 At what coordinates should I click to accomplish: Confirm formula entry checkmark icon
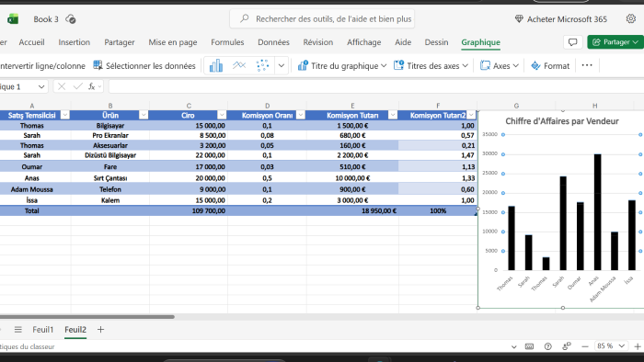coord(77,86)
